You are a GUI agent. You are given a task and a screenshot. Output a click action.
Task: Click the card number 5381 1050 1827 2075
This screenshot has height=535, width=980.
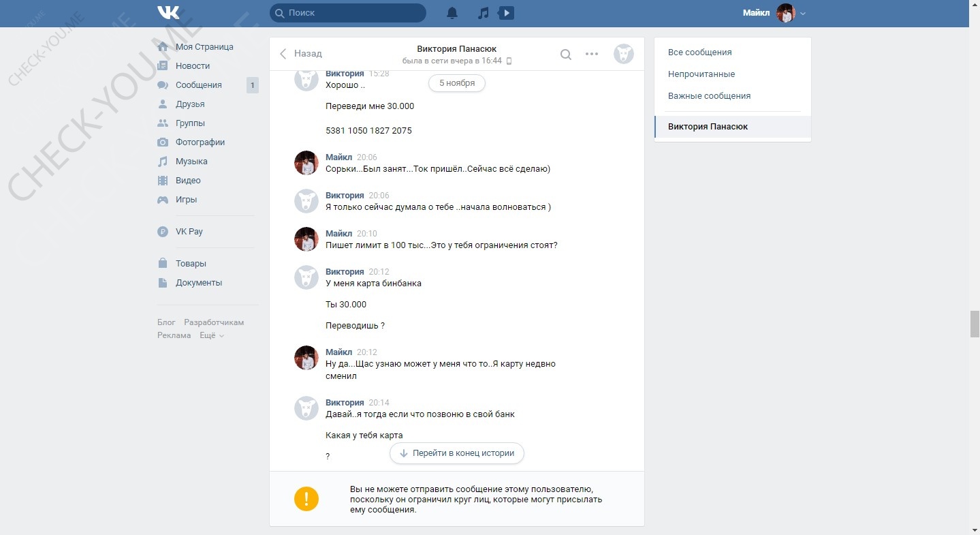(x=368, y=131)
